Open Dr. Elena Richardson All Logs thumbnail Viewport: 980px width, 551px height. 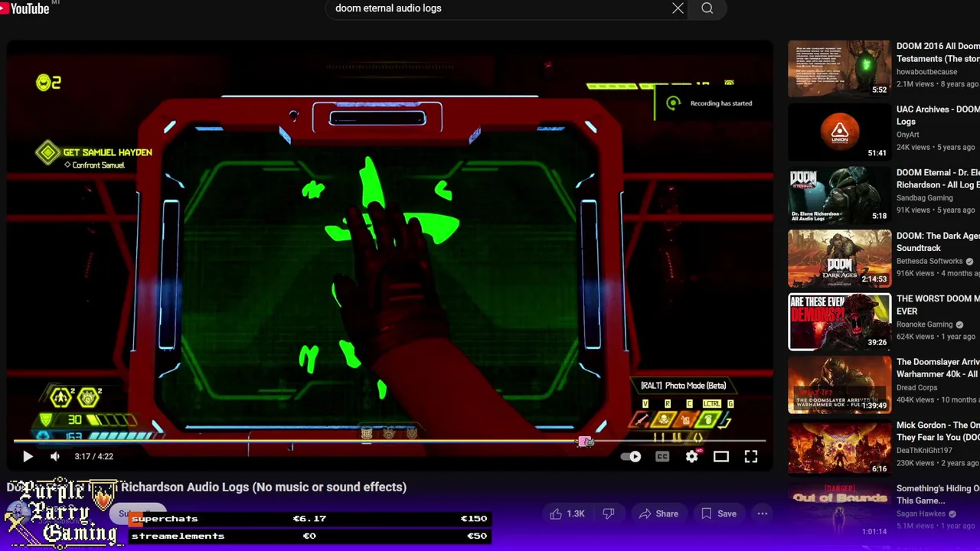tap(839, 195)
